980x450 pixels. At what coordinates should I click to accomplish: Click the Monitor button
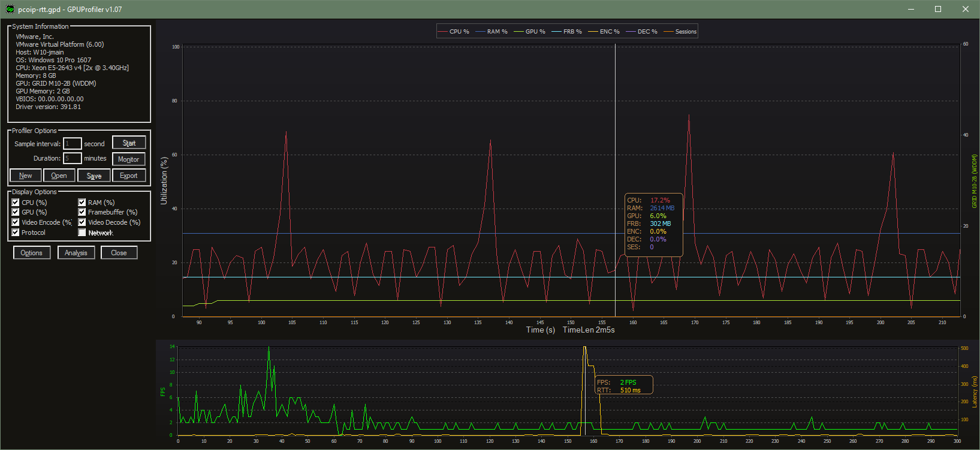(x=129, y=159)
